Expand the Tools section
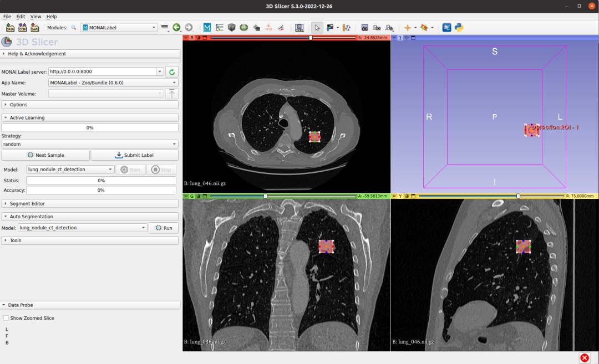 90,240
